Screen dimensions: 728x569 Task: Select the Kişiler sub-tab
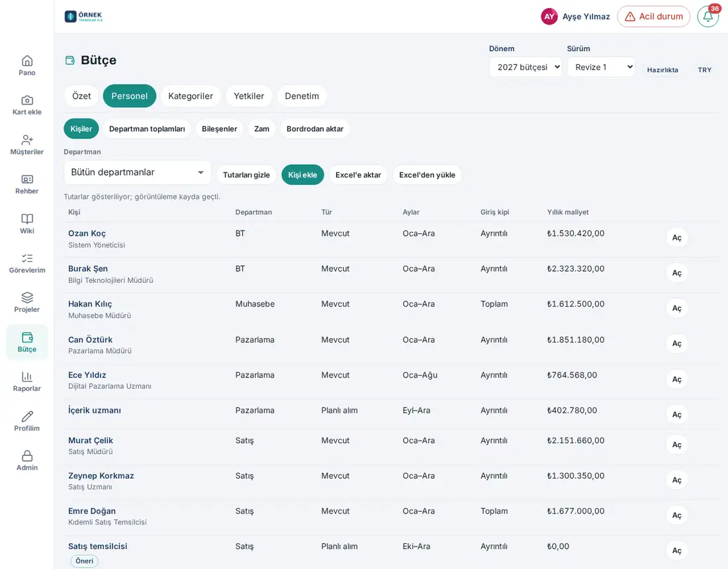click(x=81, y=129)
